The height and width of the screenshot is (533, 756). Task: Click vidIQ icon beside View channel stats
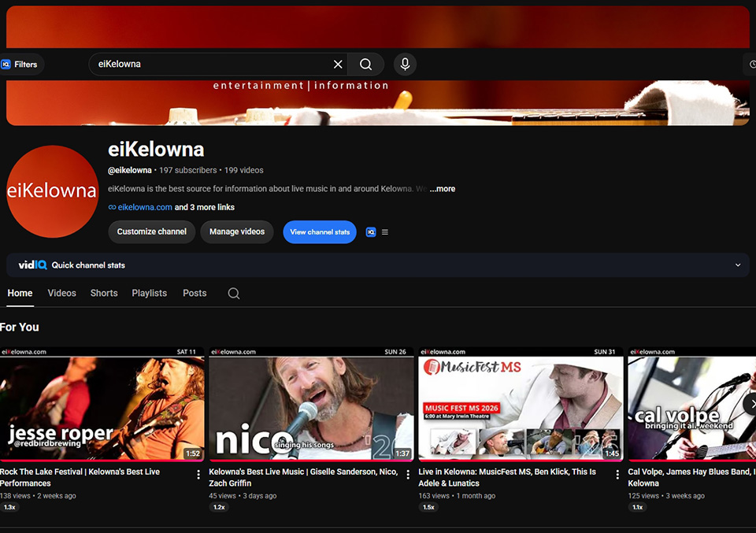click(371, 232)
